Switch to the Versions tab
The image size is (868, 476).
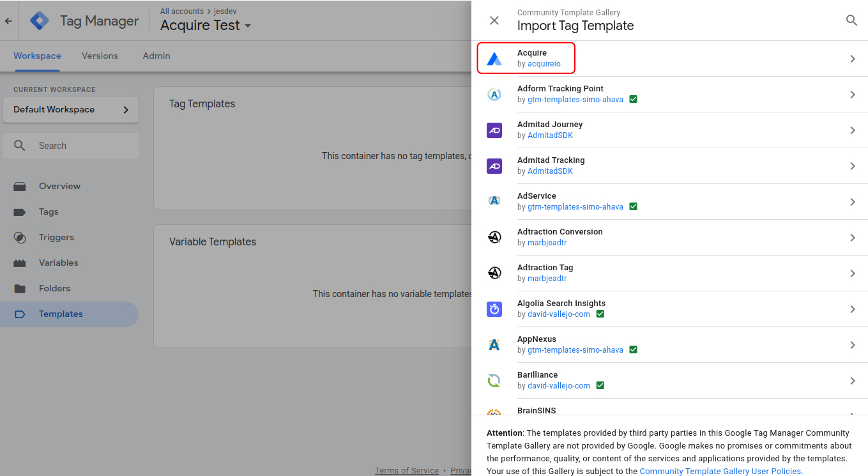click(x=100, y=56)
